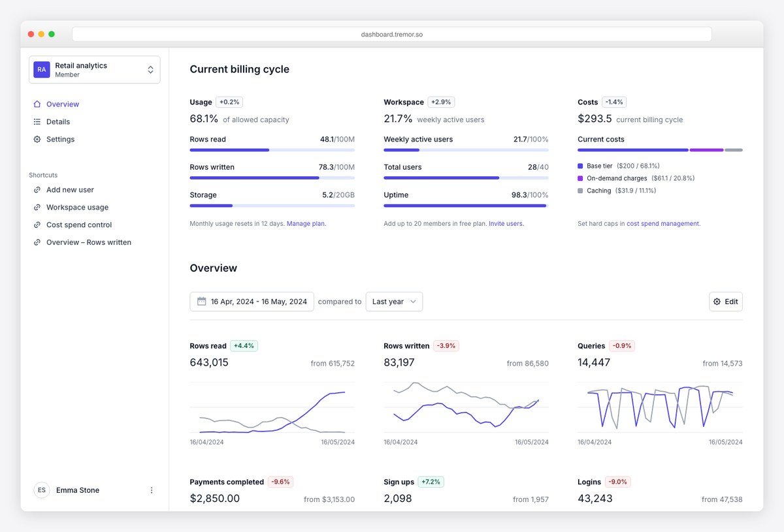This screenshot has height=532, width=784.
Task: Click the +2.9% Workspace badge
Action: [x=441, y=102]
